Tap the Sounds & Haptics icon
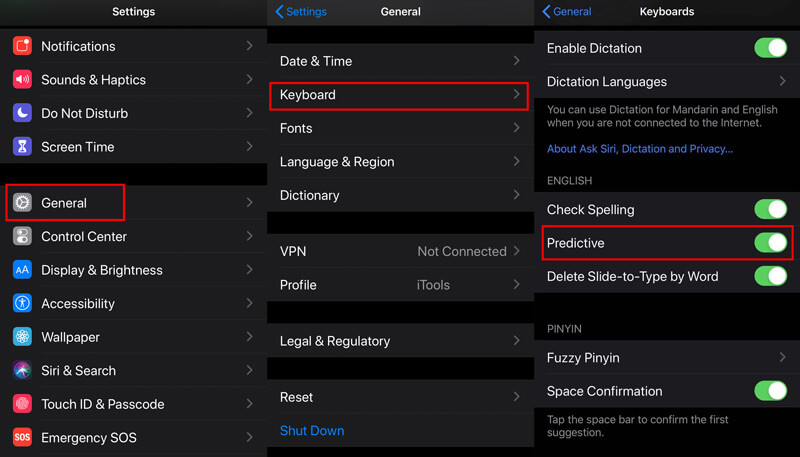Image resolution: width=800 pixels, height=457 pixels. pos(22,80)
